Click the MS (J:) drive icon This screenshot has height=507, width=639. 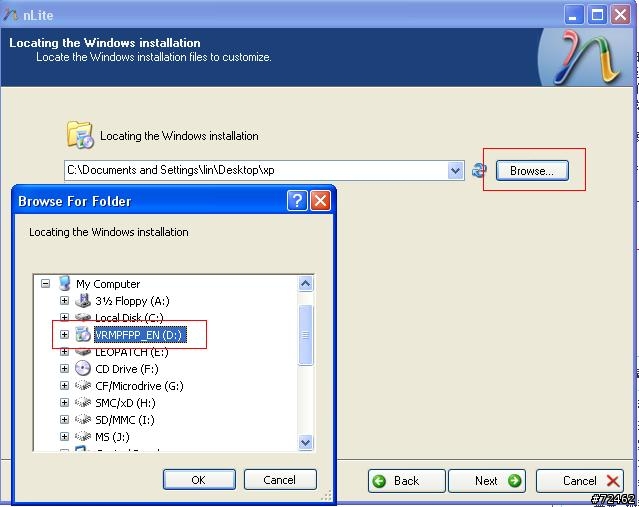(x=83, y=436)
